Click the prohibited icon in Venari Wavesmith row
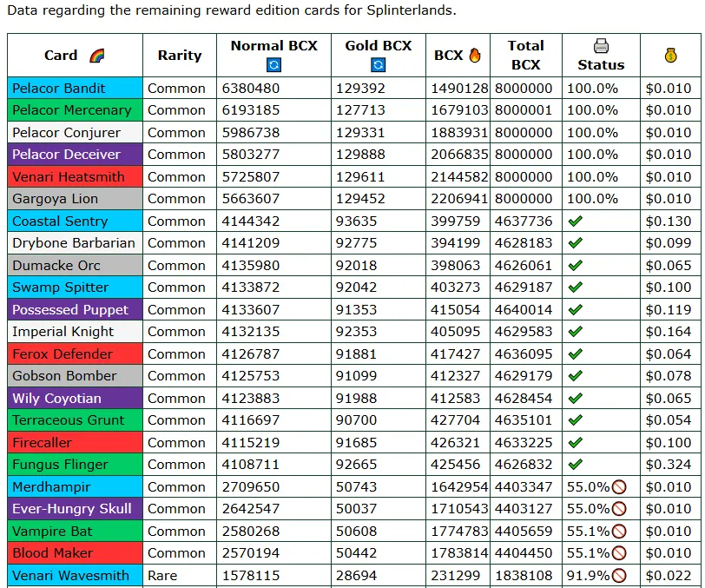 pyautogui.click(x=619, y=575)
